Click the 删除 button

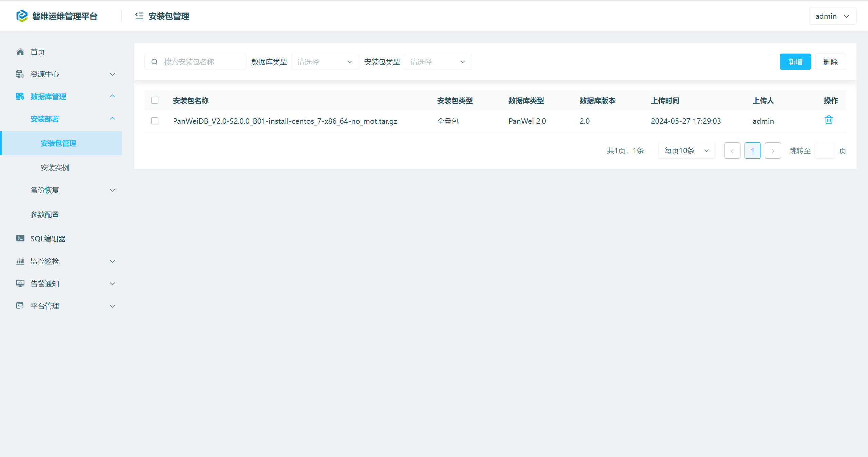tap(830, 62)
